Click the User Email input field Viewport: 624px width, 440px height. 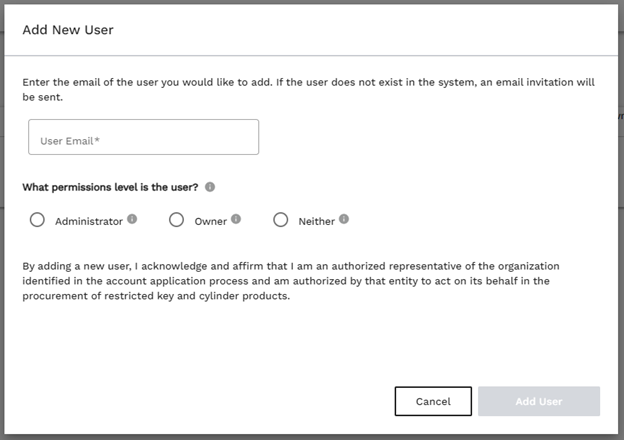143,138
